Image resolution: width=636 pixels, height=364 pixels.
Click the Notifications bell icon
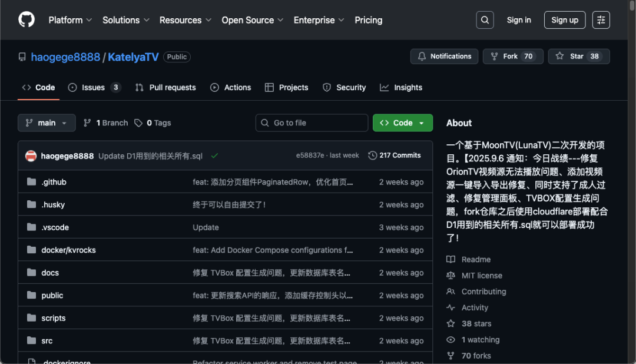coord(422,56)
